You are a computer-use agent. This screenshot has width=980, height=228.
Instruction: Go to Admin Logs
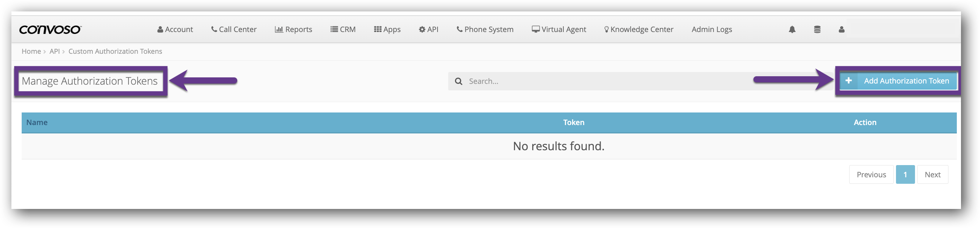pos(712,29)
